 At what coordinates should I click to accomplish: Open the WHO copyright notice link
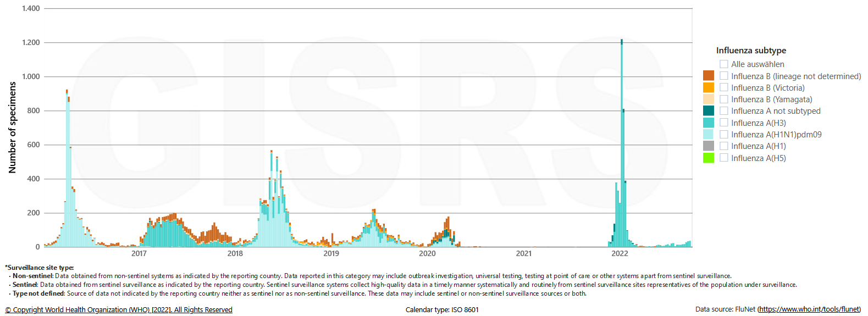coord(119,310)
